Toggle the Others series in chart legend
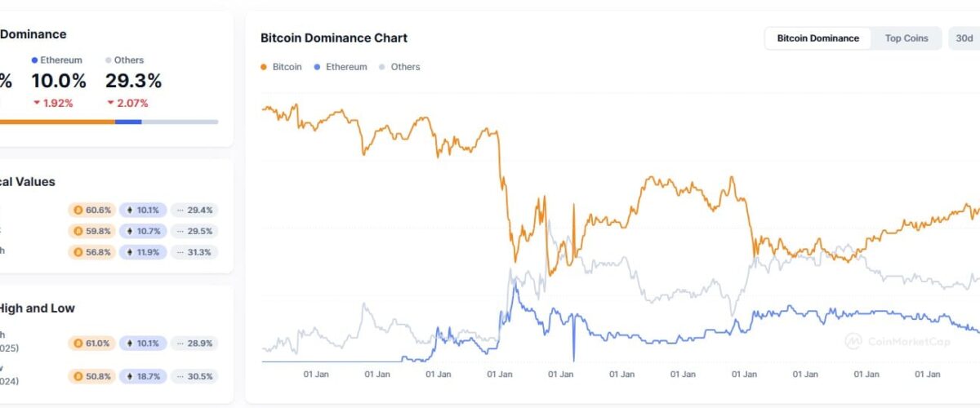The height and width of the screenshot is (408, 980). pos(399,67)
